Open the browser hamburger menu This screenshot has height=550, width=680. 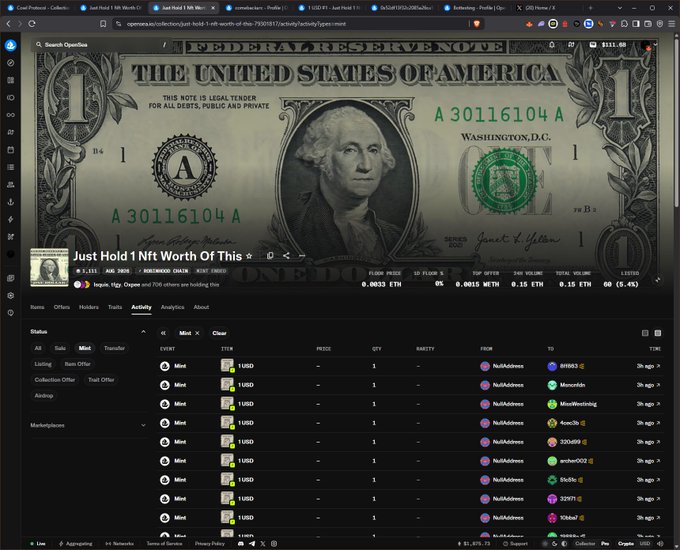(671, 24)
